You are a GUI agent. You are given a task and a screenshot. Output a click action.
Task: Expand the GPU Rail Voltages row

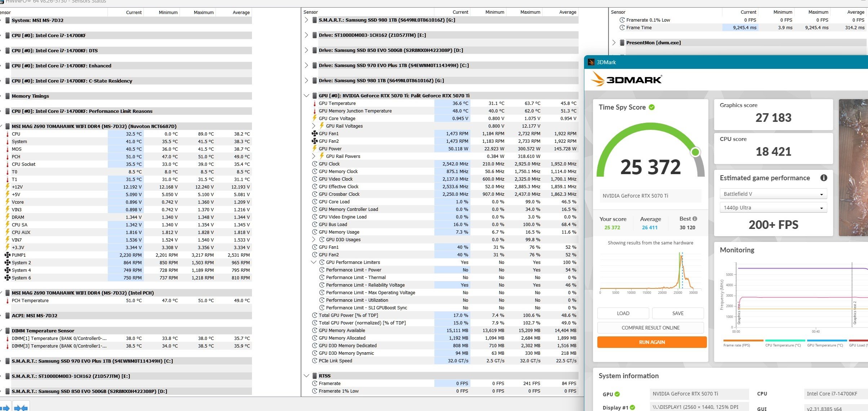point(314,126)
